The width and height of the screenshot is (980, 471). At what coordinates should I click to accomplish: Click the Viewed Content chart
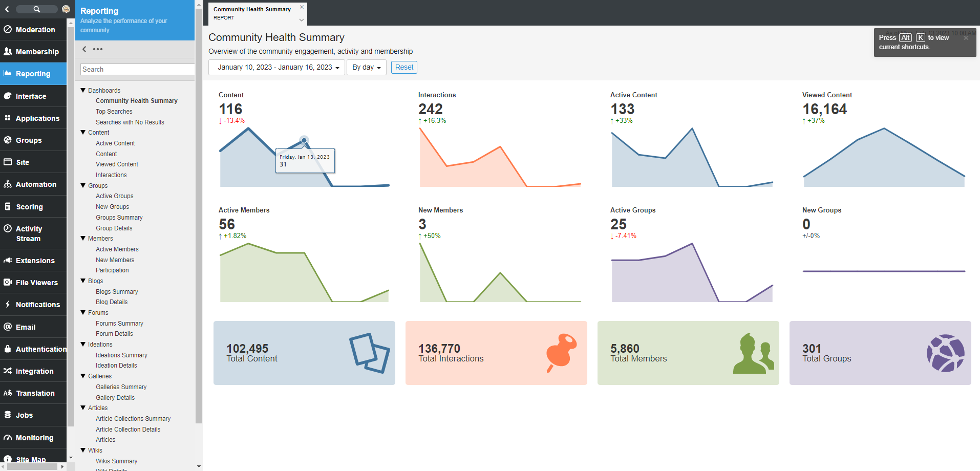884,157
